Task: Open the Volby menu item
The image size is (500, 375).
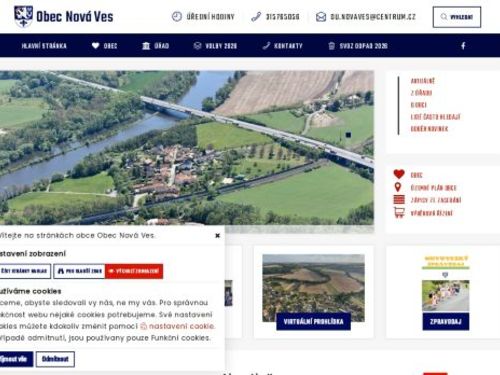Action: click(215, 46)
